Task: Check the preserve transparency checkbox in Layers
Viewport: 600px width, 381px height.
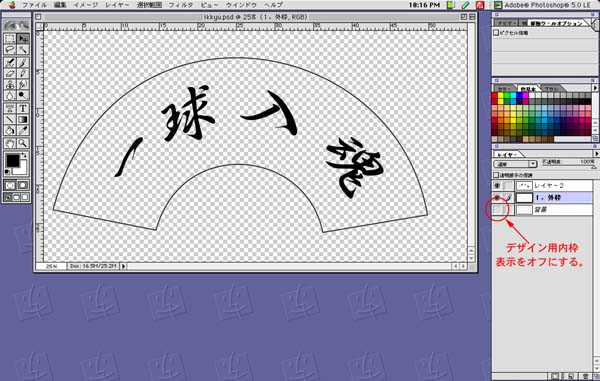Action: pos(496,175)
